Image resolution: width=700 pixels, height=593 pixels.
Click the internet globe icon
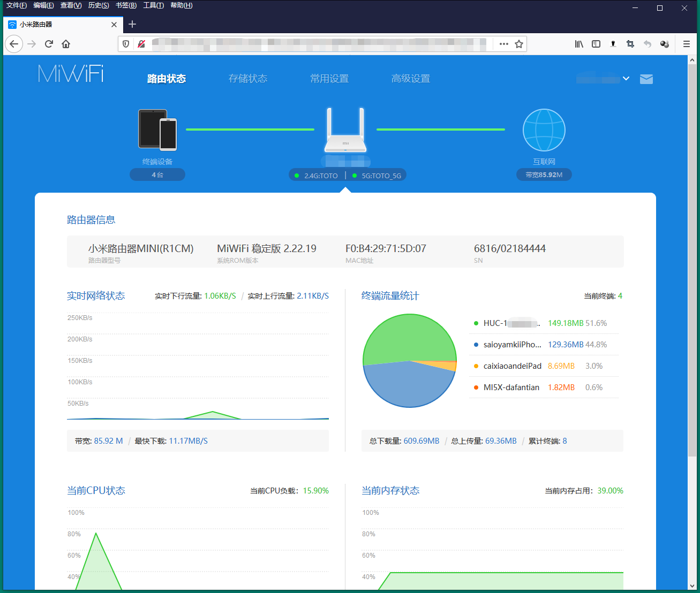[544, 130]
